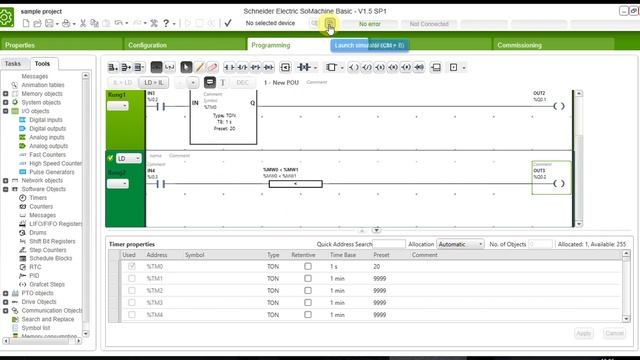This screenshot has height=360, width=640.
Task: Click the Help question mark icon
Action: [x=166, y=23]
